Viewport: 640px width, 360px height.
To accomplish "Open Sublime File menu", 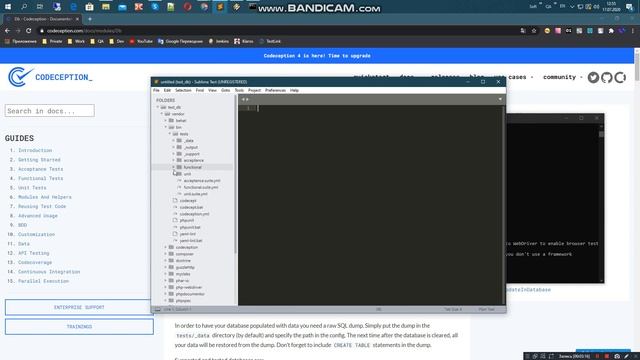I will (156, 90).
